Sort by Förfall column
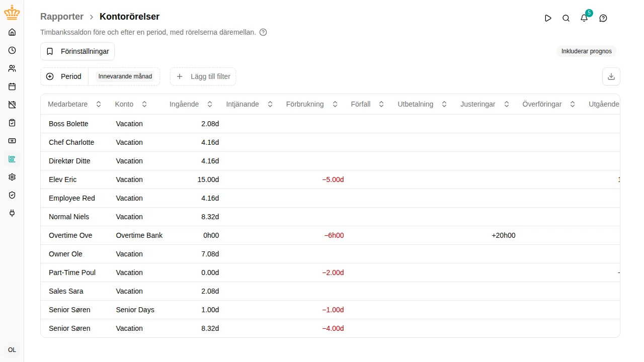 pos(368,104)
